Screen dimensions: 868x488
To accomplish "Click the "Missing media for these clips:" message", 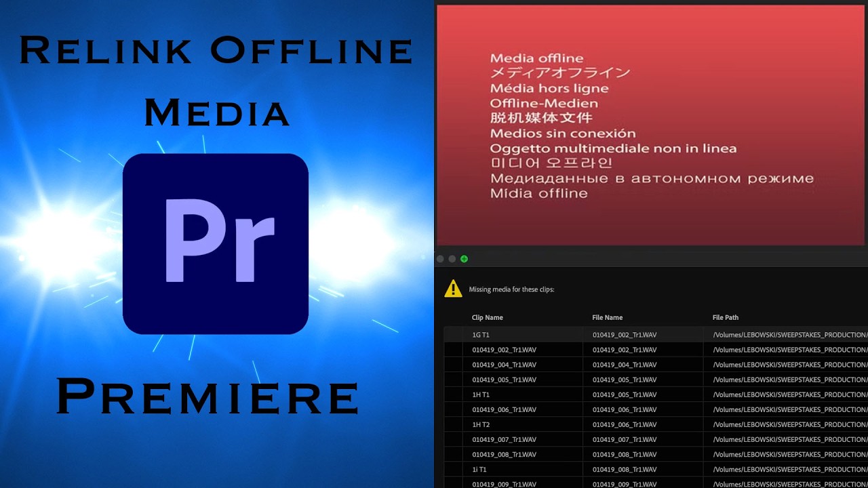I will coord(511,289).
